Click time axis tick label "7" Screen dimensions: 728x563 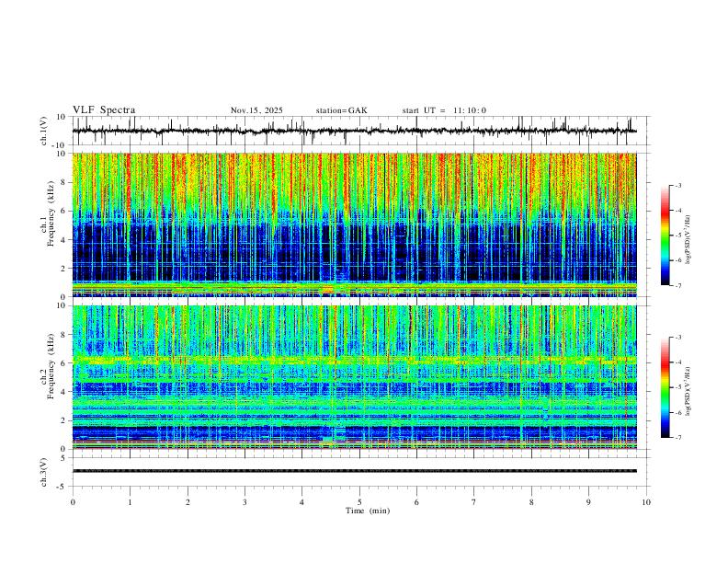[474, 502]
